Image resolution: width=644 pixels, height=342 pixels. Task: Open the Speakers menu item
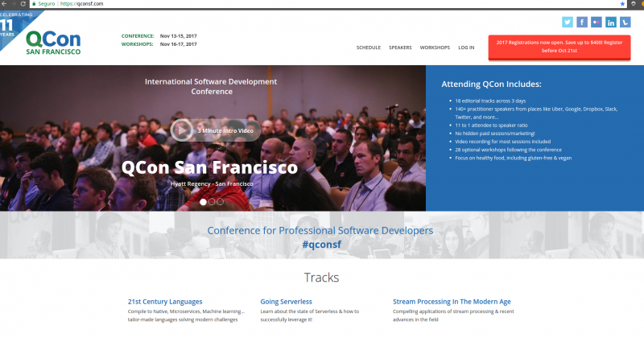point(400,47)
